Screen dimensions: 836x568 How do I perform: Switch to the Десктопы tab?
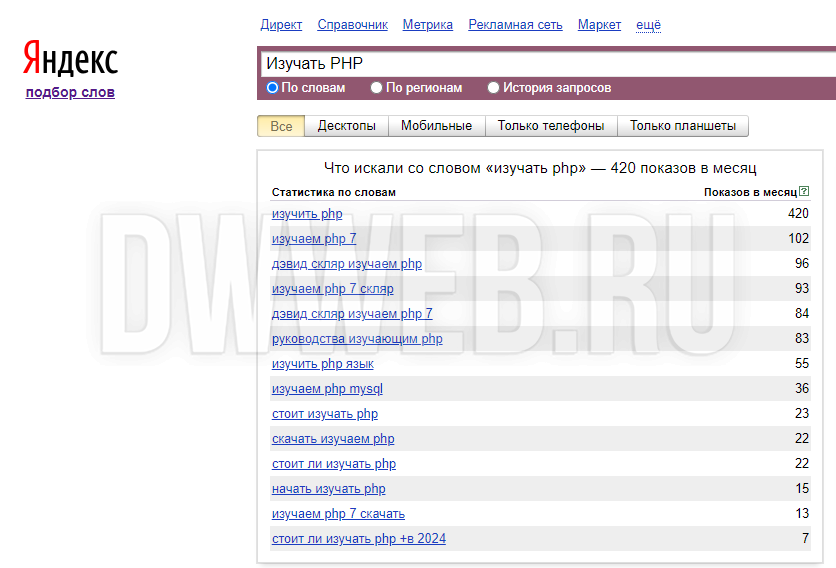pos(347,126)
